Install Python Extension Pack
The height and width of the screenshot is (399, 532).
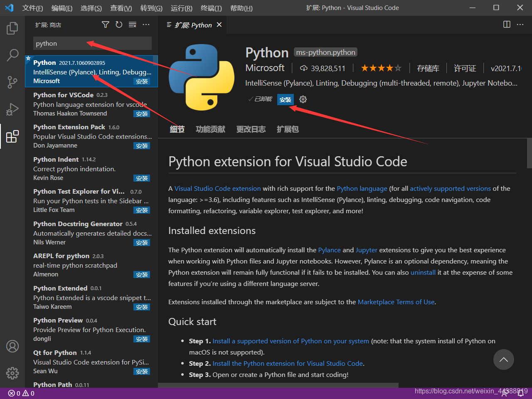142,146
